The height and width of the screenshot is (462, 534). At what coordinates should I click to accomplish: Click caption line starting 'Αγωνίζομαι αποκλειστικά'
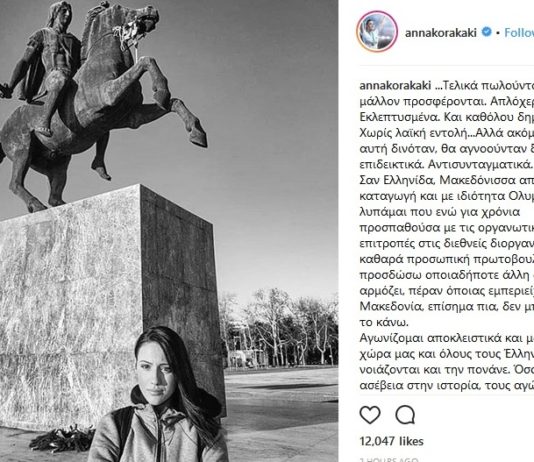point(447,338)
